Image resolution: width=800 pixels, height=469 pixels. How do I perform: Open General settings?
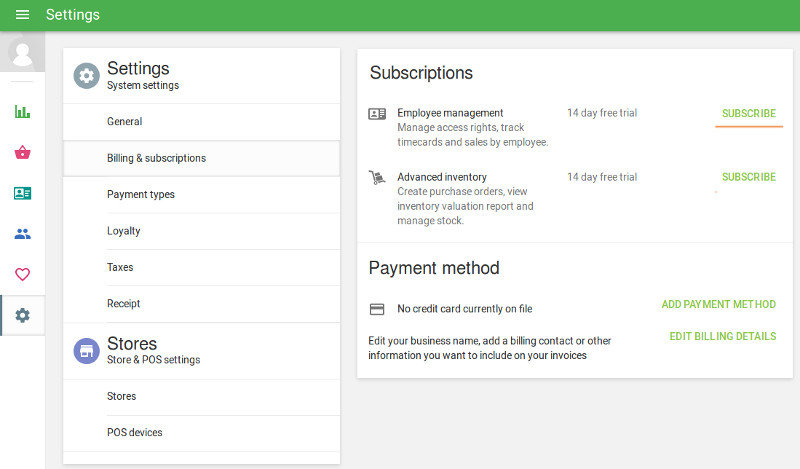(x=124, y=122)
